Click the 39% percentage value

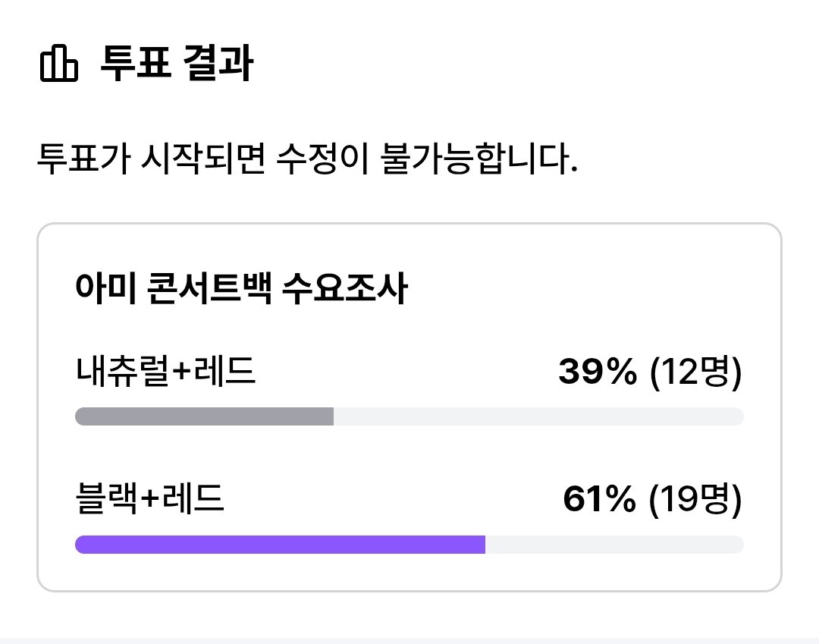click(x=598, y=372)
